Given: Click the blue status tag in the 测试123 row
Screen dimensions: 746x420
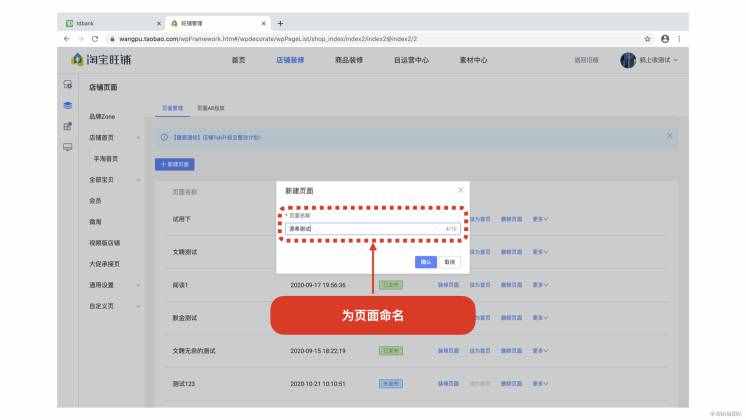Looking at the screenshot, I should (x=391, y=383).
